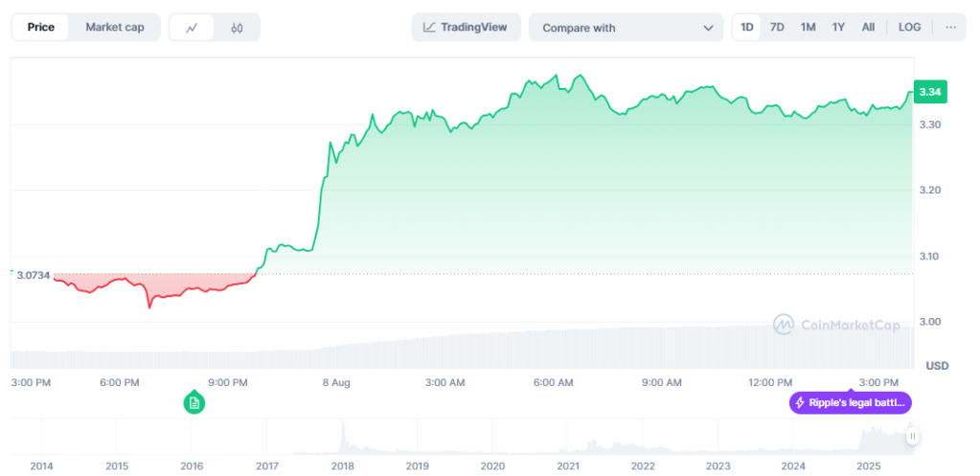Select the 7D time range
The width and height of the screenshot is (980, 476).
[777, 28]
